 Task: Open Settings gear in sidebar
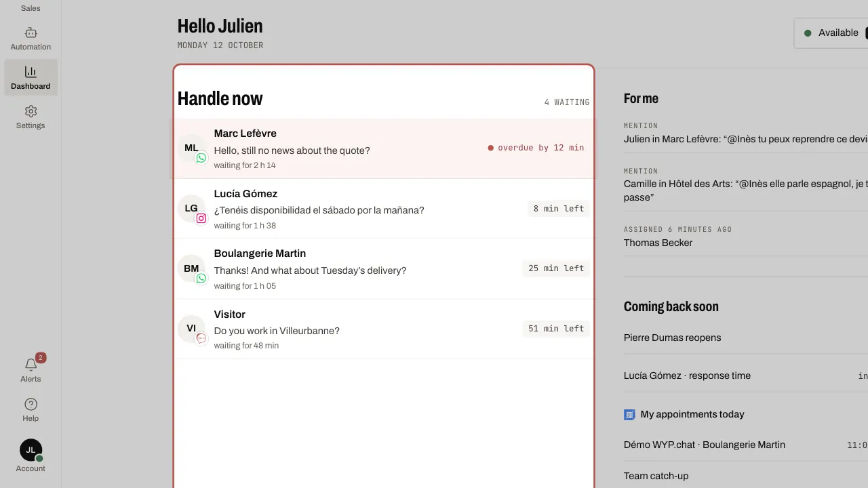pyautogui.click(x=31, y=111)
